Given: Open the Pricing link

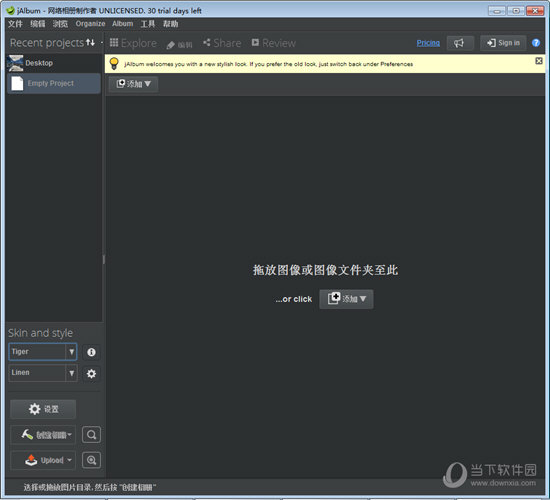Looking at the screenshot, I should coord(428,43).
